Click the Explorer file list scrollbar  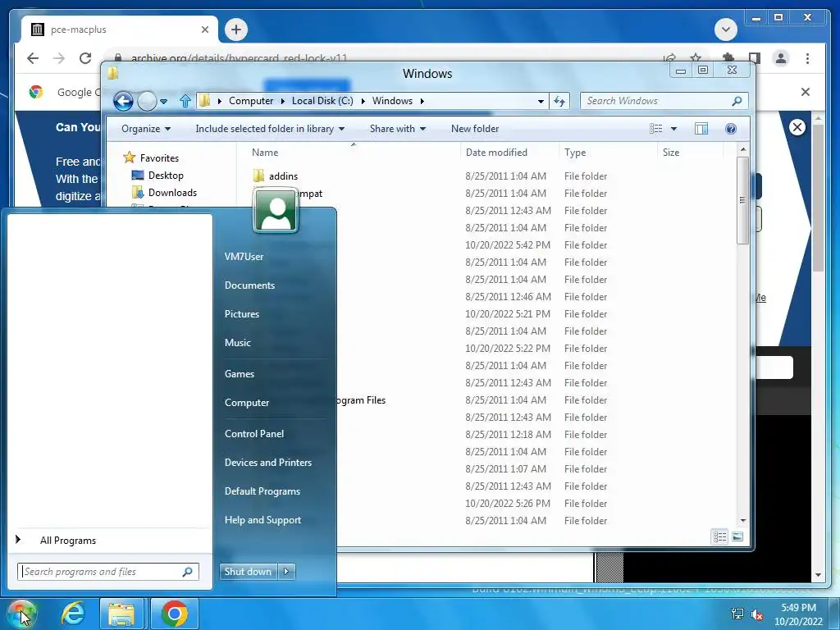point(742,200)
